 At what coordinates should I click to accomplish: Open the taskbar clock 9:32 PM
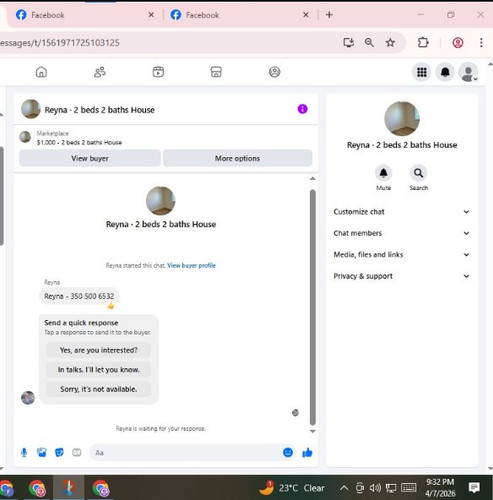point(440,488)
